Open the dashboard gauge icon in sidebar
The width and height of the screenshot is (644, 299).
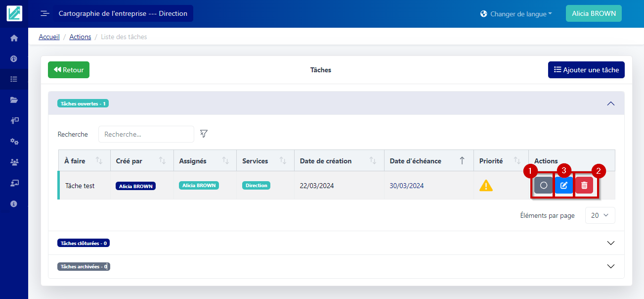(14, 58)
